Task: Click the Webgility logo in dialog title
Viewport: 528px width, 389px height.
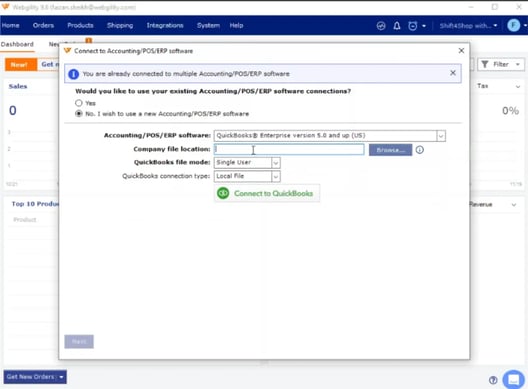Action: (67, 51)
